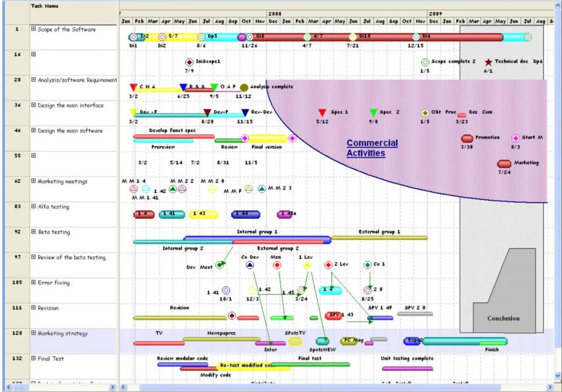Click the Co Dev blue triangle milestone
The width and height of the screenshot is (562, 392).
250,265
